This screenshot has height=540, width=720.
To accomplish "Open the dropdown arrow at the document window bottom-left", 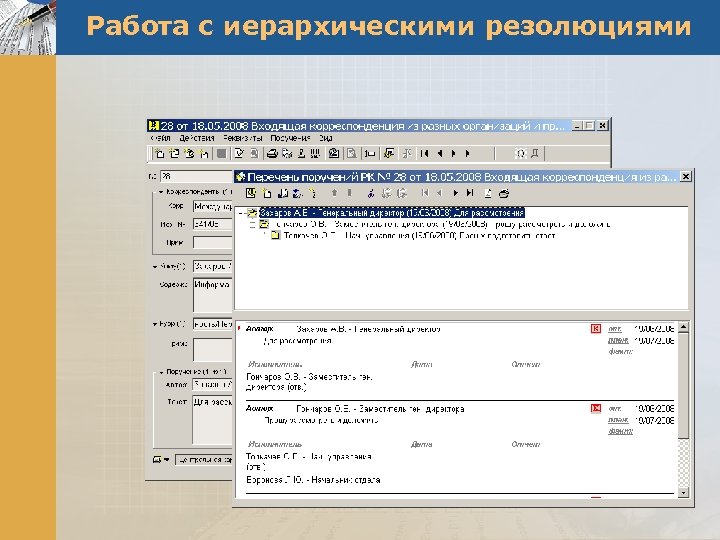I will (166, 460).
